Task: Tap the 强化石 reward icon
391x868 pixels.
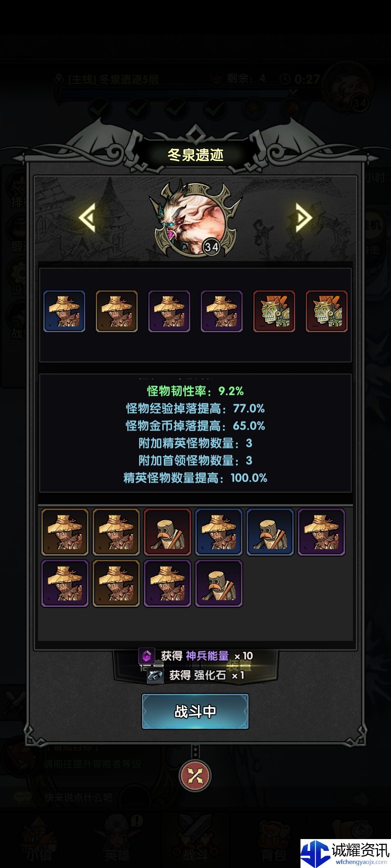Action: pos(155,675)
